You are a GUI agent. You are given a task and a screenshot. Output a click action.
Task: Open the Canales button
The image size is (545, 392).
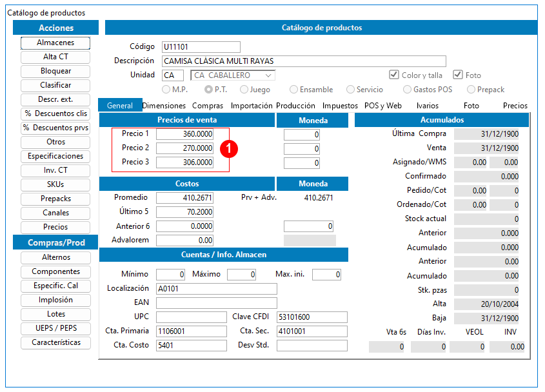coord(55,213)
